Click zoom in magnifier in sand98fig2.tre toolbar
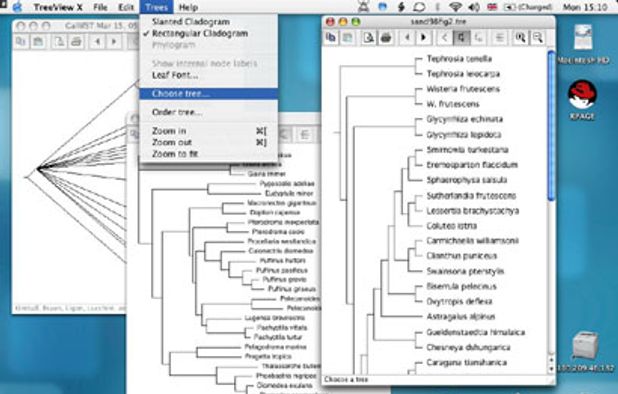The width and height of the screenshot is (618, 394). [520, 38]
